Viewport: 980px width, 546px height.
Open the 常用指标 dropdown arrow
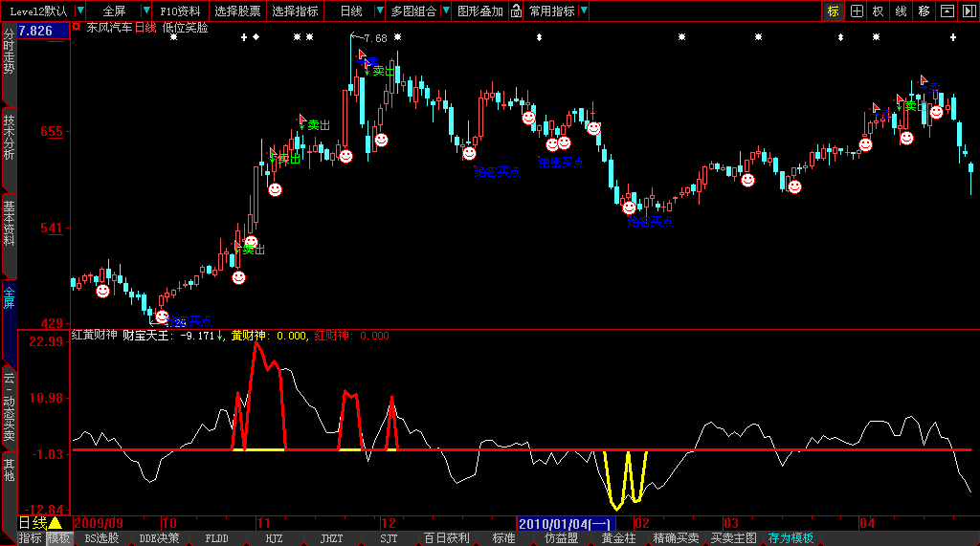(584, 11)
